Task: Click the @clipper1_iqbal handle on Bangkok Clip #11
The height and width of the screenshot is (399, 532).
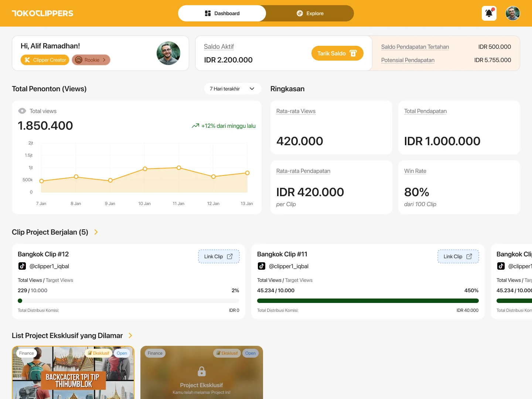Action: [x=289, y=266]
